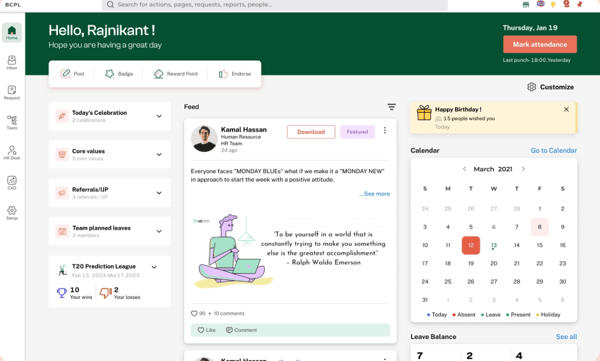This screenshot has width=600, height=361.
Task: Open the Team sidebar icon
Action: coord(12,122)
